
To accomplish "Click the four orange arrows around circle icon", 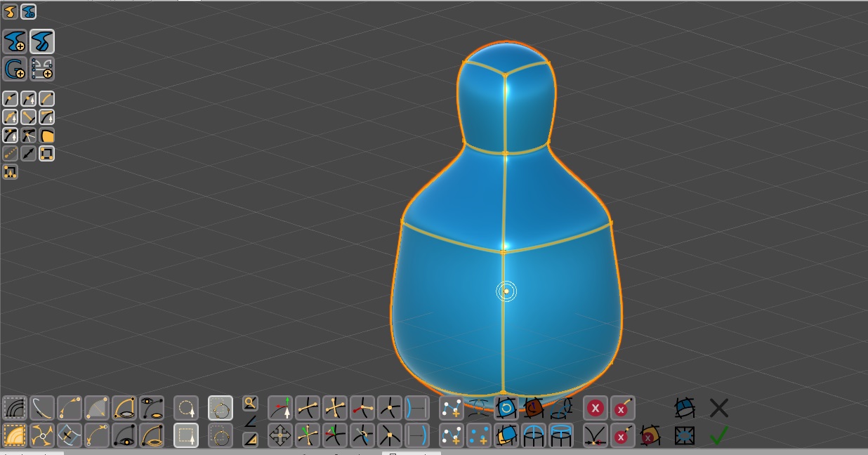I will pos(41,436).
